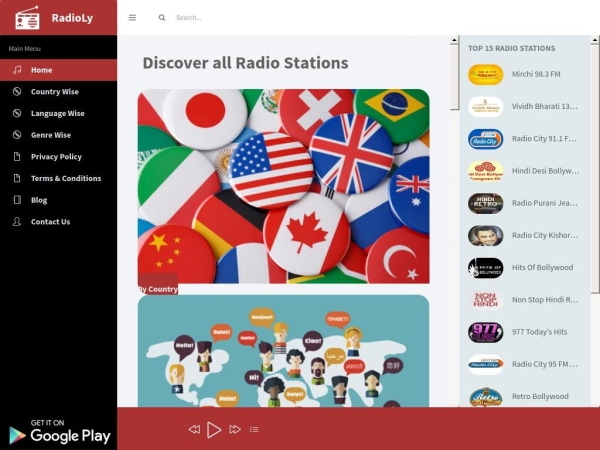Open Radio City 91.1 FM logo
This screenshot has height=450, width=600.
coord(486,139)
